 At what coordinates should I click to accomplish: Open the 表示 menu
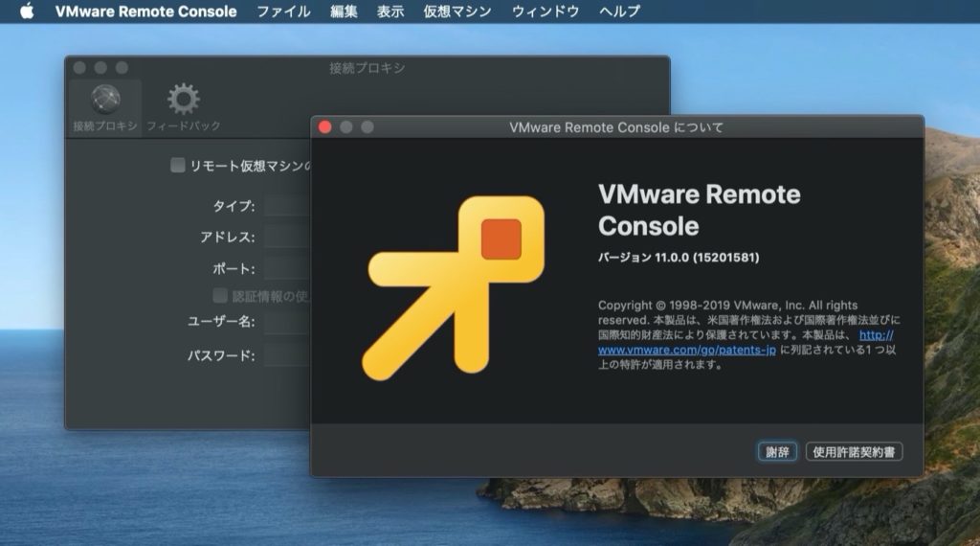pos(390,11)
